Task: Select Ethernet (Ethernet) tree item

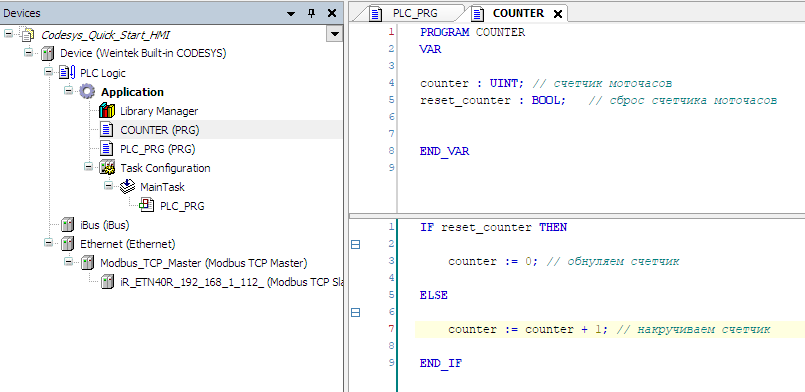Action: click(x=127, y=244)
